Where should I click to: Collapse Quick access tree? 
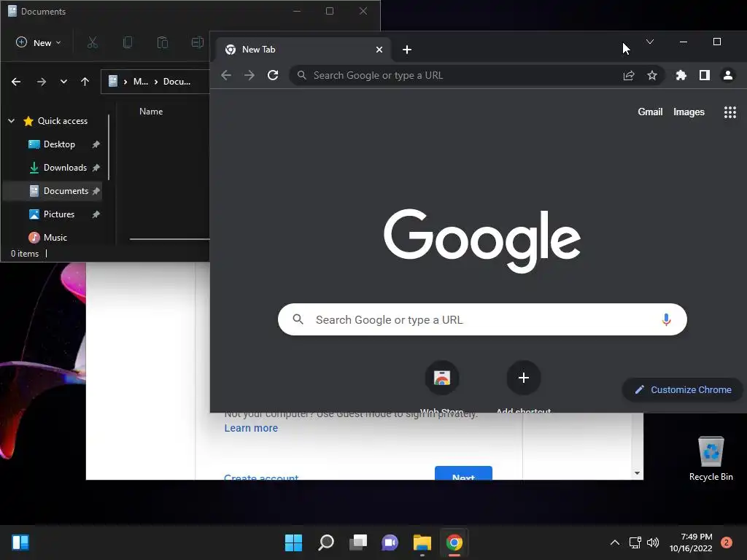[x=12, y=121]
